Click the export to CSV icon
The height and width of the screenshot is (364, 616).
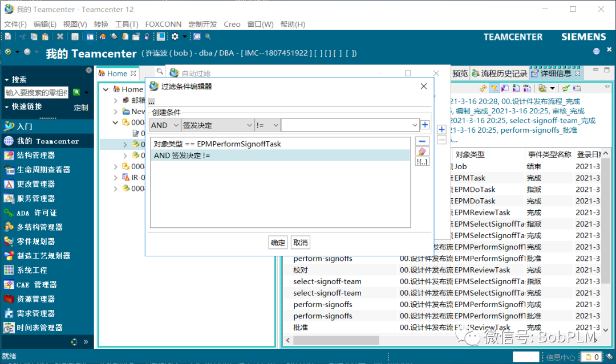coord(527,88)
